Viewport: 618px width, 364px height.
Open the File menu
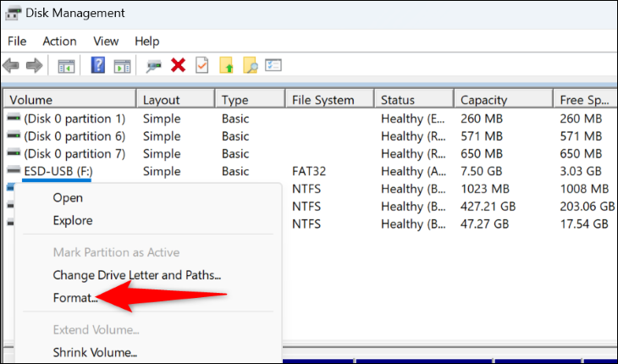point(17,41)
